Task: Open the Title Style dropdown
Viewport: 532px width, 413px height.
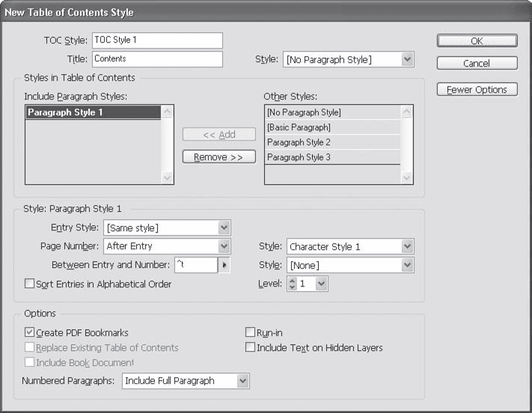Action: [x=407, y=59]
